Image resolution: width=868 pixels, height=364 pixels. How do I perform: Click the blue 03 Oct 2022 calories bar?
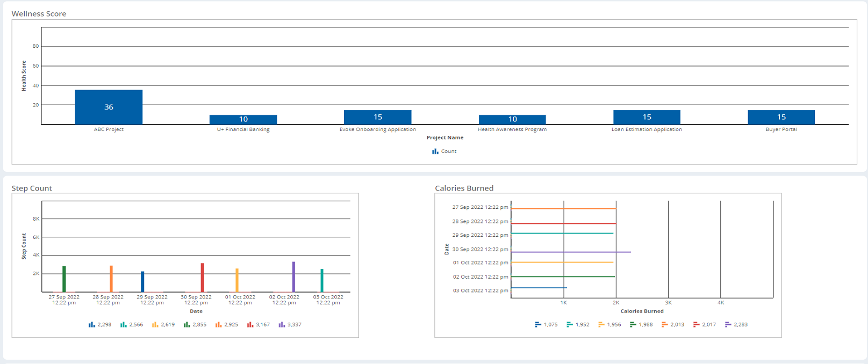pyautogui.click(x=539, y=288)
